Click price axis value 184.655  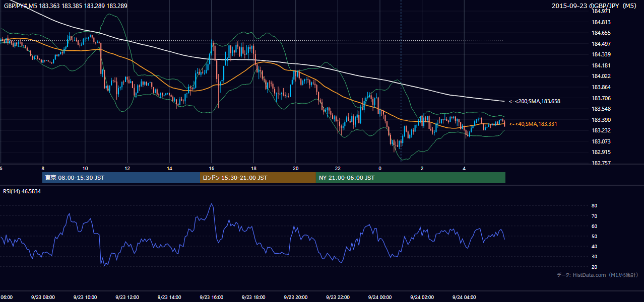pos(602,33)
